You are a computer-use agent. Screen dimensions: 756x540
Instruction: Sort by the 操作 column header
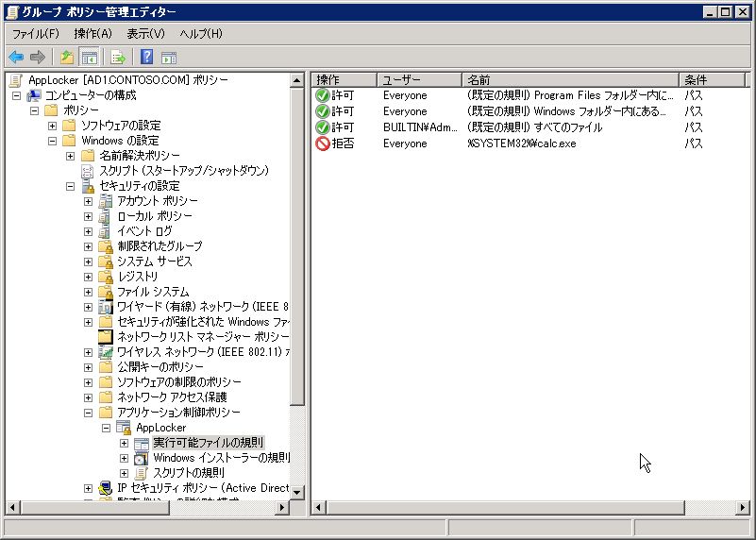(x=344, y=79)
